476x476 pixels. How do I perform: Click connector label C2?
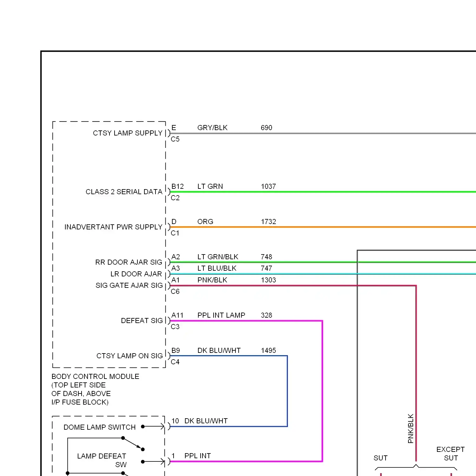(x=175, y=198)
